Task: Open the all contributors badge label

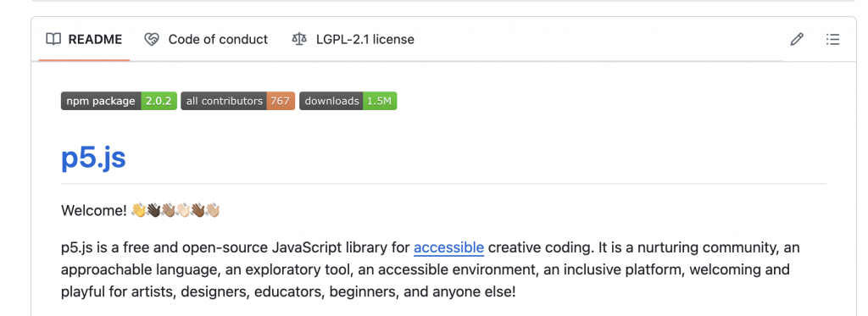Action: (x=224, y=102)
